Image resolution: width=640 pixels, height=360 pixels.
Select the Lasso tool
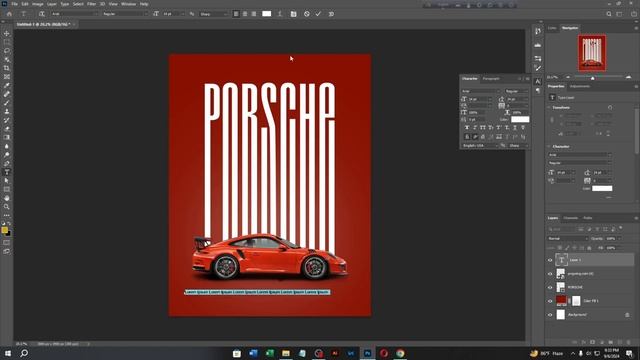(x=7, y=51)
